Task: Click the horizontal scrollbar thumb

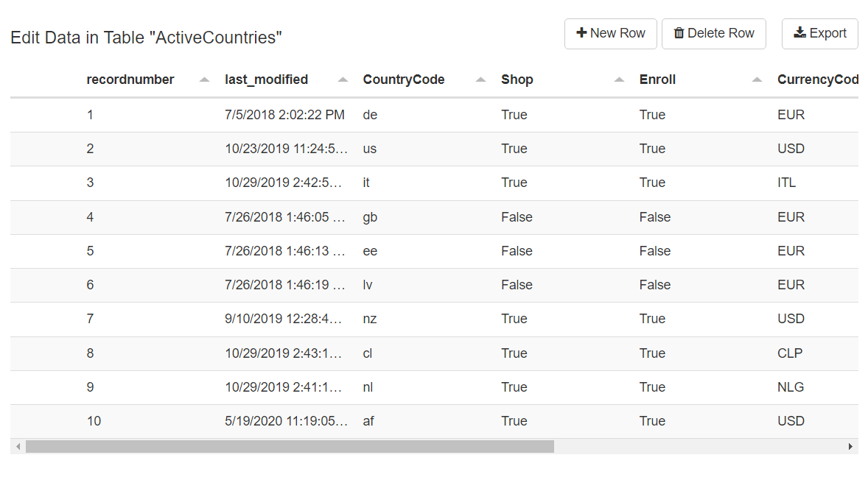Action: [289, 446]
